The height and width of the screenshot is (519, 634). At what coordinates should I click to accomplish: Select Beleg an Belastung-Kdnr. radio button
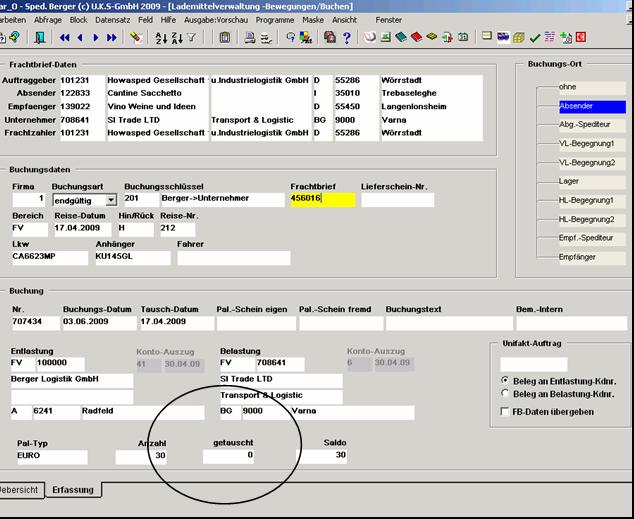click(505, 393)
